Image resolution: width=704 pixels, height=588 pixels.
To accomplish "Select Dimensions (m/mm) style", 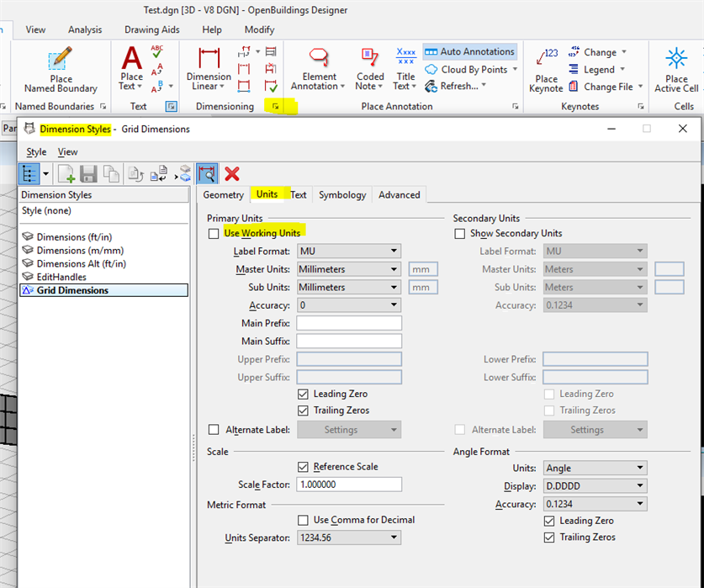I will [x=80, y=251].
